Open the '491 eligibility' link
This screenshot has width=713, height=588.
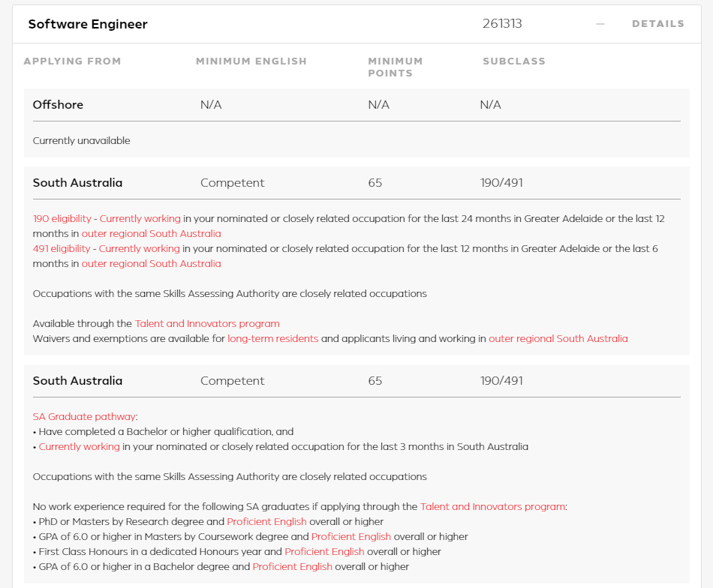[62, 248]
